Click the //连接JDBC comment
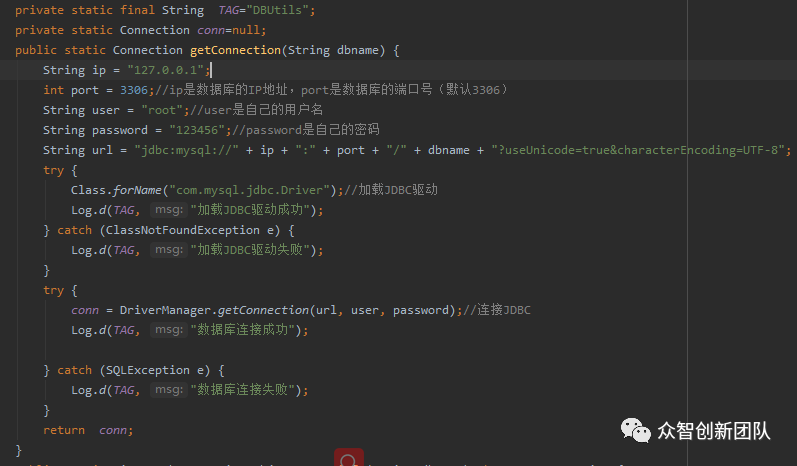 (x=497, y=309)
